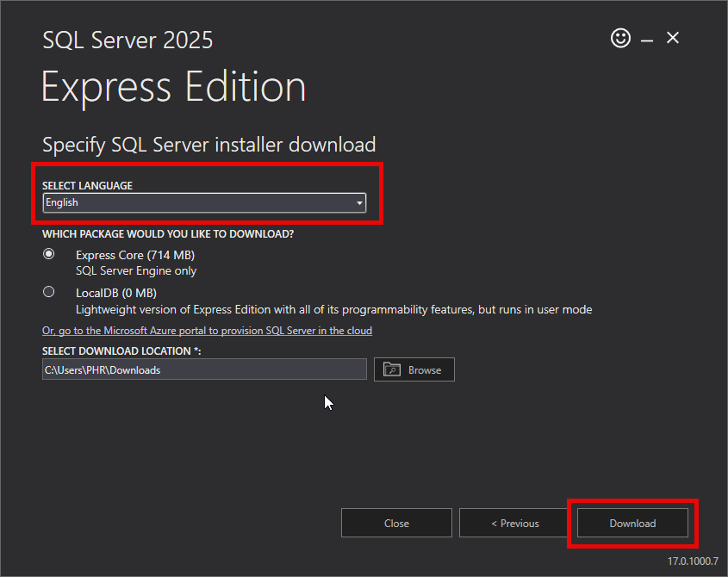Go back with the < Previous button
Viewport: 728px width, 577px height.
tap(514, 523)
